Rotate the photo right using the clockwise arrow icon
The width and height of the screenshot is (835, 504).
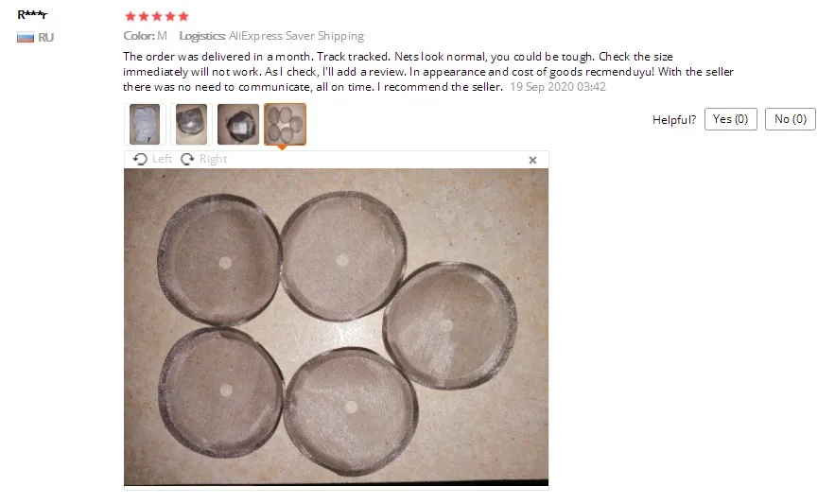click(187, 159)
